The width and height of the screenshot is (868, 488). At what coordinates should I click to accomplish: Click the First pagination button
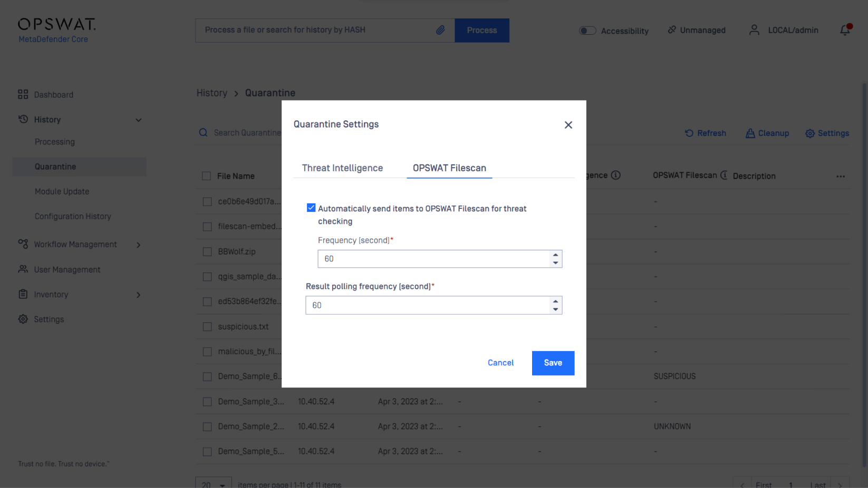click(x=764, y=484)
